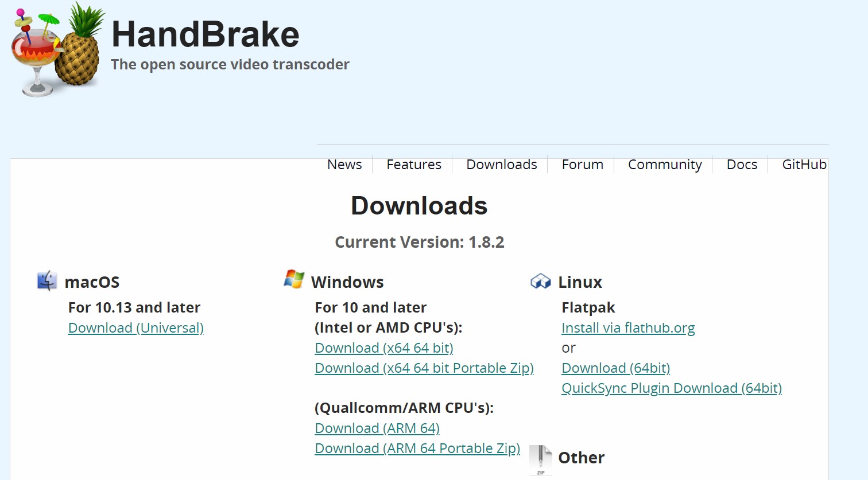
Task: Click the 'For 10.13 and later' text
Action: pyautogui.click(x=134, y=307)
